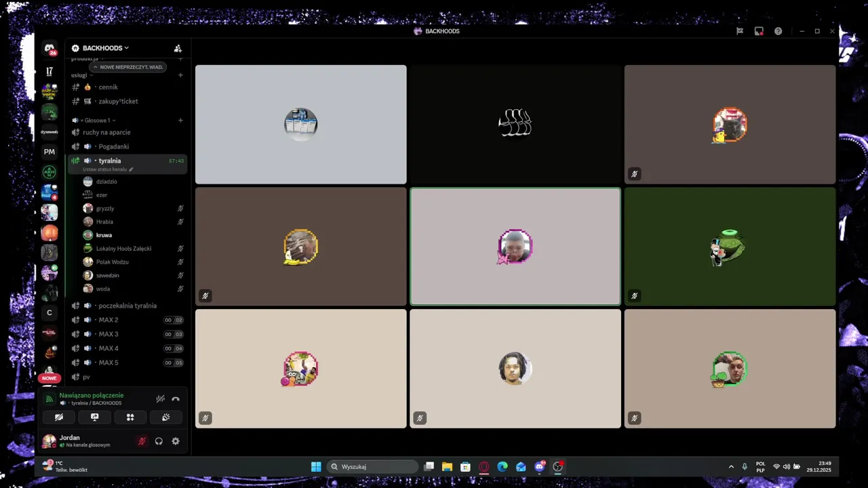
Task: Join the MAX 3 voice channel
Action: tap(127, 334)
